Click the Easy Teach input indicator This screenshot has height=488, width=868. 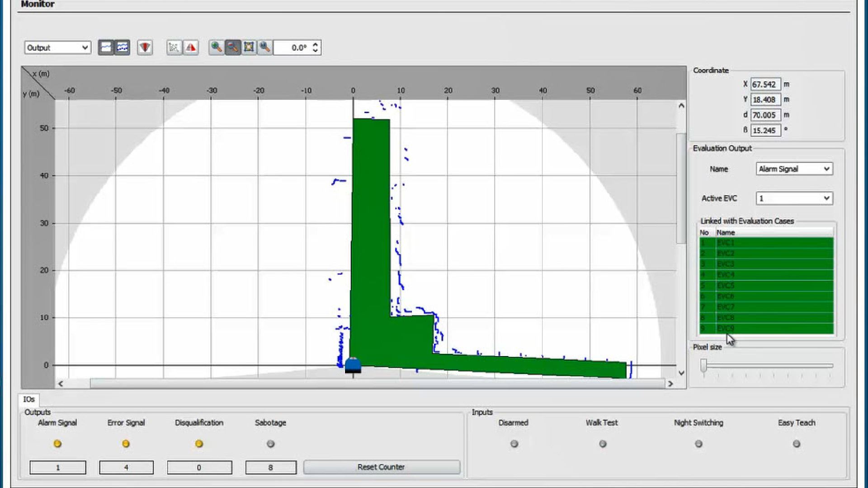coord(797,444)
